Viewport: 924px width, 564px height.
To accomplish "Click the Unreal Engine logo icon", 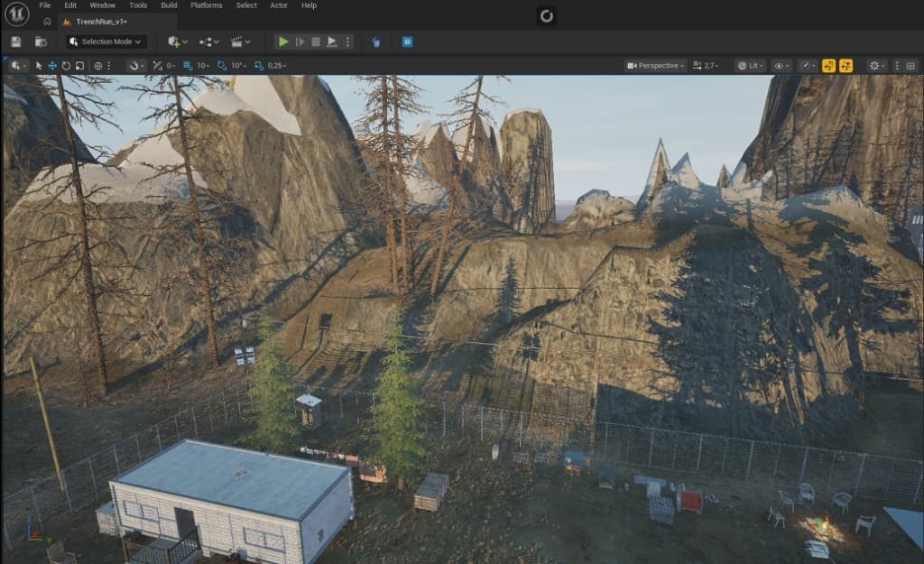I will pyautogui.click(x=16, y=14).
